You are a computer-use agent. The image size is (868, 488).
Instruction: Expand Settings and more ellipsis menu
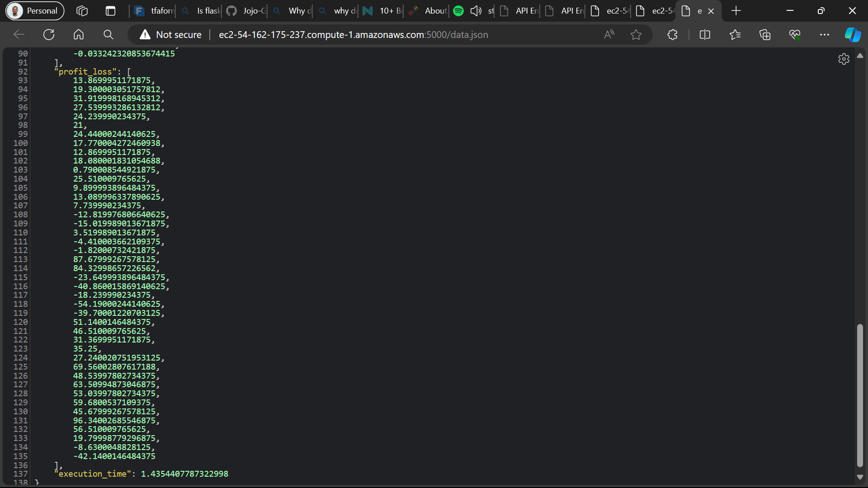(825, 35)
